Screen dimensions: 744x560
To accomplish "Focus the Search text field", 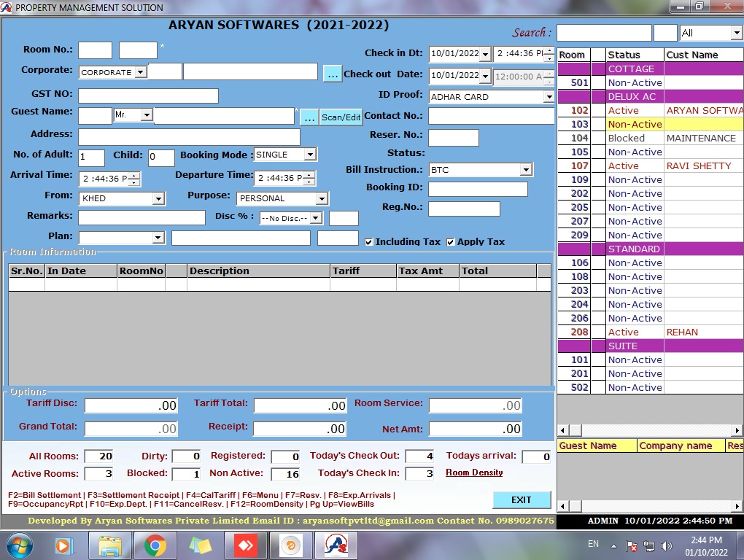I will point(603,33).
